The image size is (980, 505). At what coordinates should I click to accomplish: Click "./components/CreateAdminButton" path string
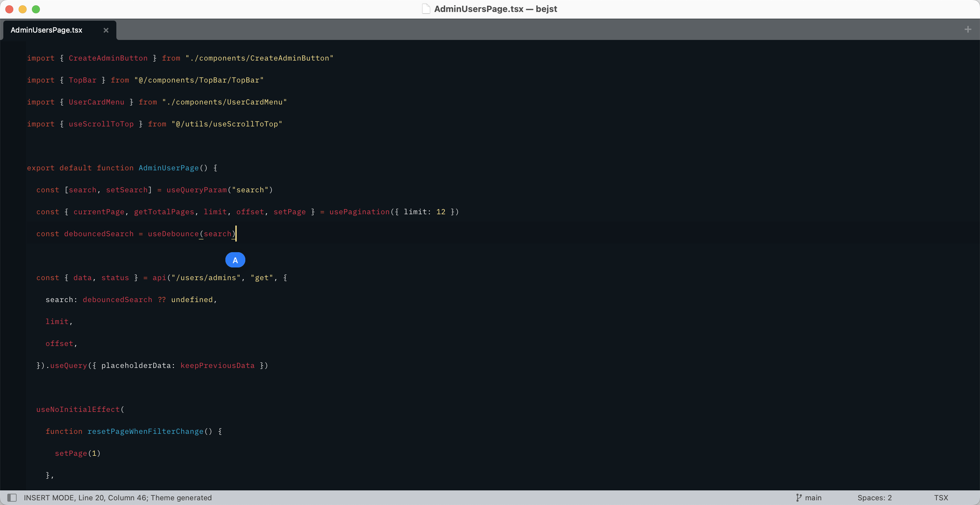(259, 58)
